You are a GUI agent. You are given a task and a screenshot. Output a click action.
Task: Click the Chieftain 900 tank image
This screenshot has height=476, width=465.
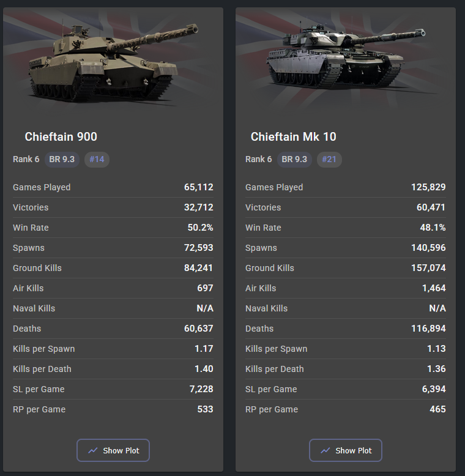(x=113, y=61)
